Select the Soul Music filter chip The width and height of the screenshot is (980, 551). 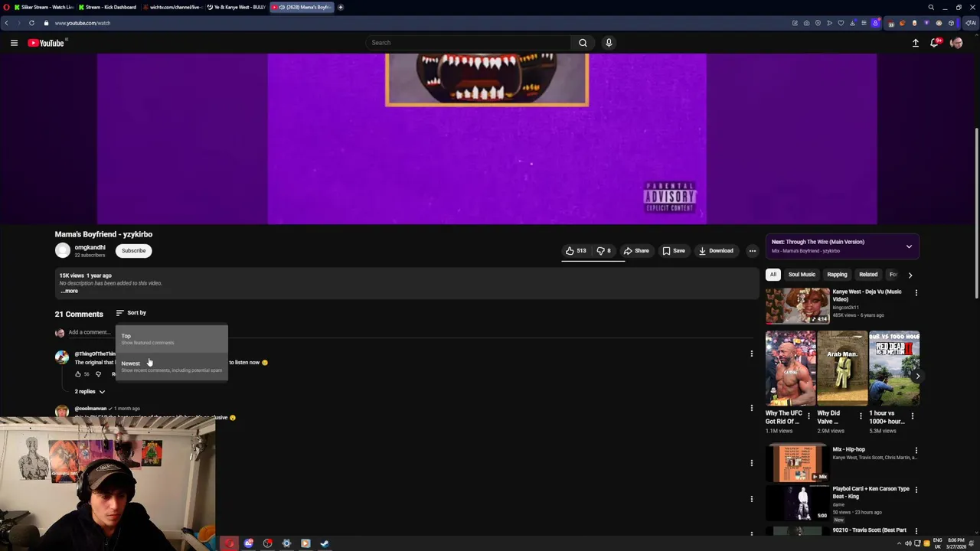pyautogui.click(x=802, y=275)
